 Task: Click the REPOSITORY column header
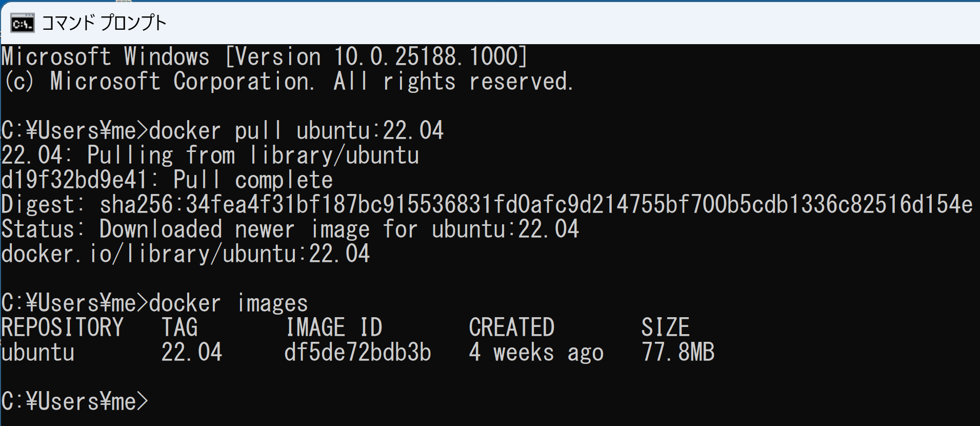point(63,327)
